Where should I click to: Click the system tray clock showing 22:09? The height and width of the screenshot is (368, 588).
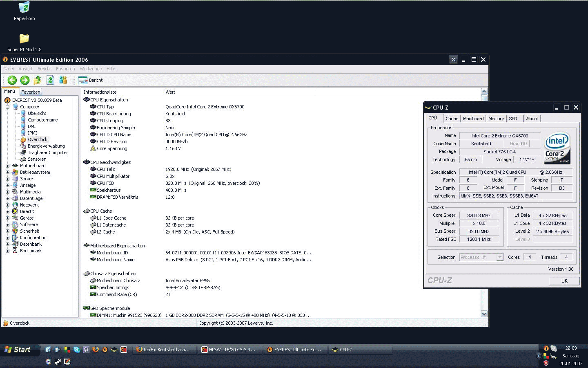coord(571,348)
